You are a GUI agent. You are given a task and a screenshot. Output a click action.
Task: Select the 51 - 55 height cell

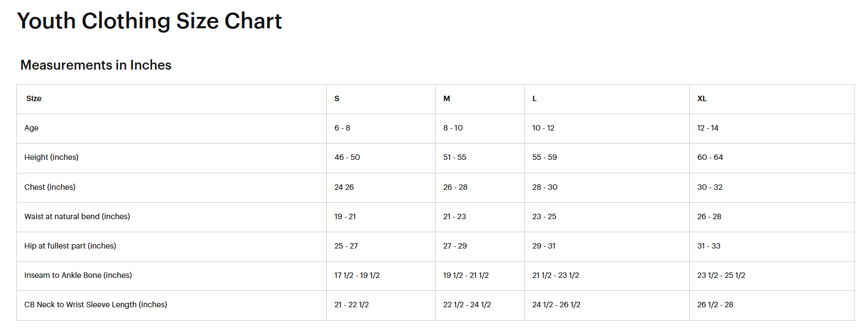455,157
